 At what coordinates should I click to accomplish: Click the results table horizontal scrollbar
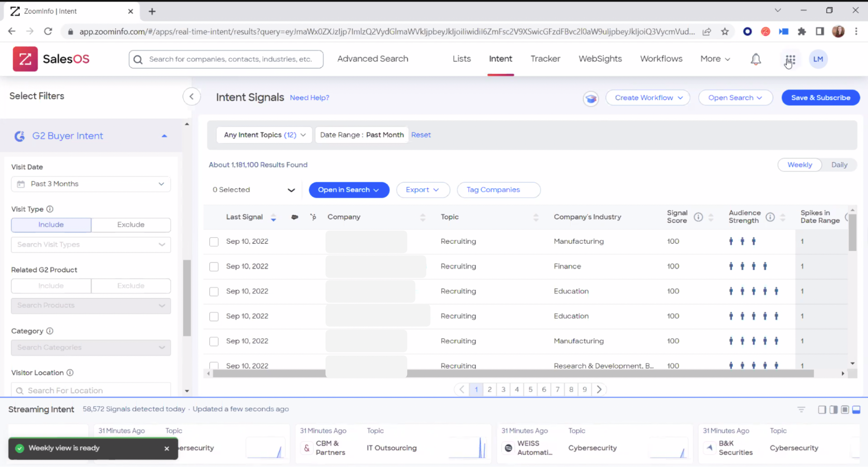tap(513, 374)
